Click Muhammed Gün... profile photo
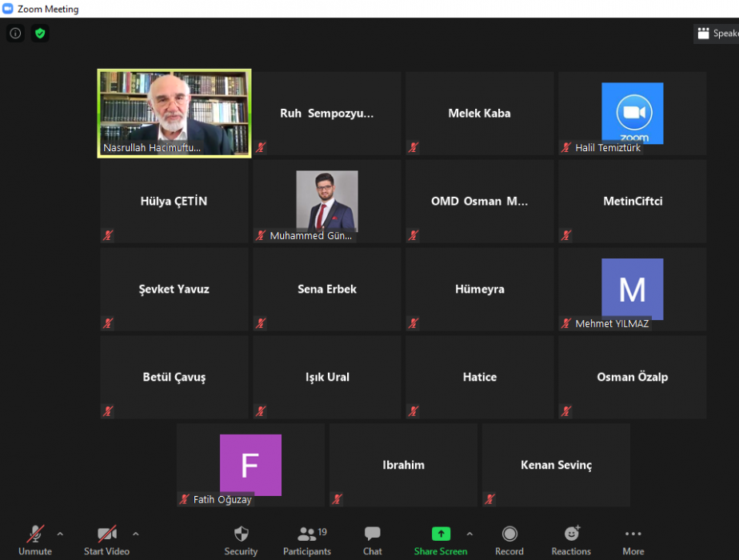Viewport: 739px width, 560px height. (327, 202)
